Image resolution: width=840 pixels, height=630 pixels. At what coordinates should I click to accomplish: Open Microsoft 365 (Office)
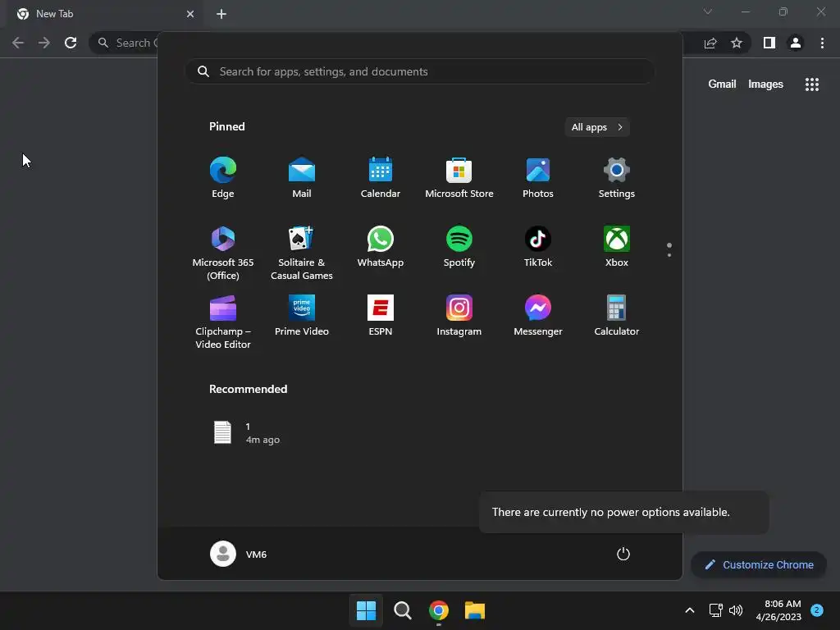tap(223, 253)
